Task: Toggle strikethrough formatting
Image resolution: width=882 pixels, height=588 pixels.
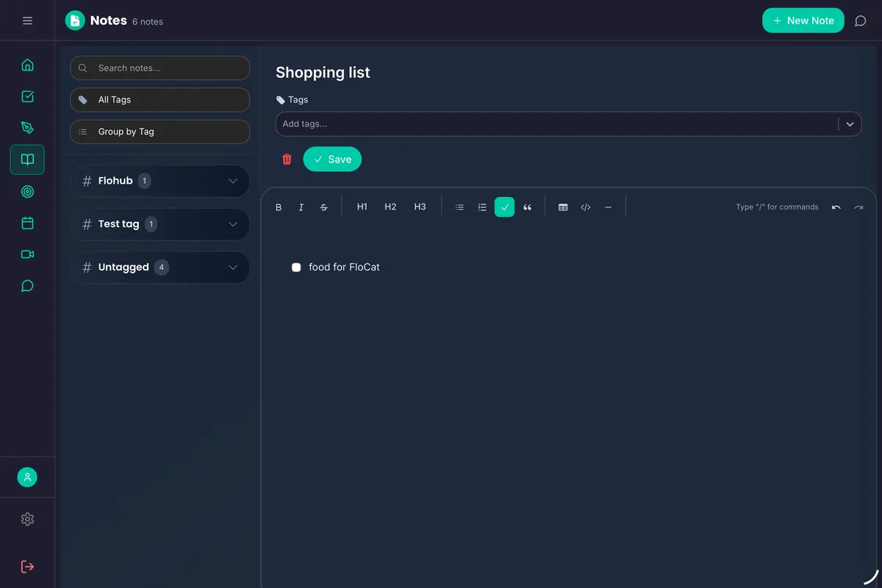Action: (324, 207)
